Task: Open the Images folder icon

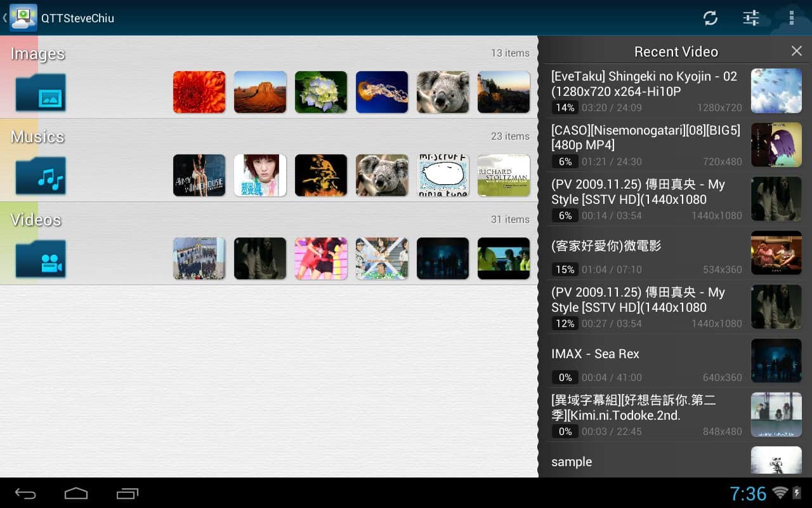Action: point(41,93)
